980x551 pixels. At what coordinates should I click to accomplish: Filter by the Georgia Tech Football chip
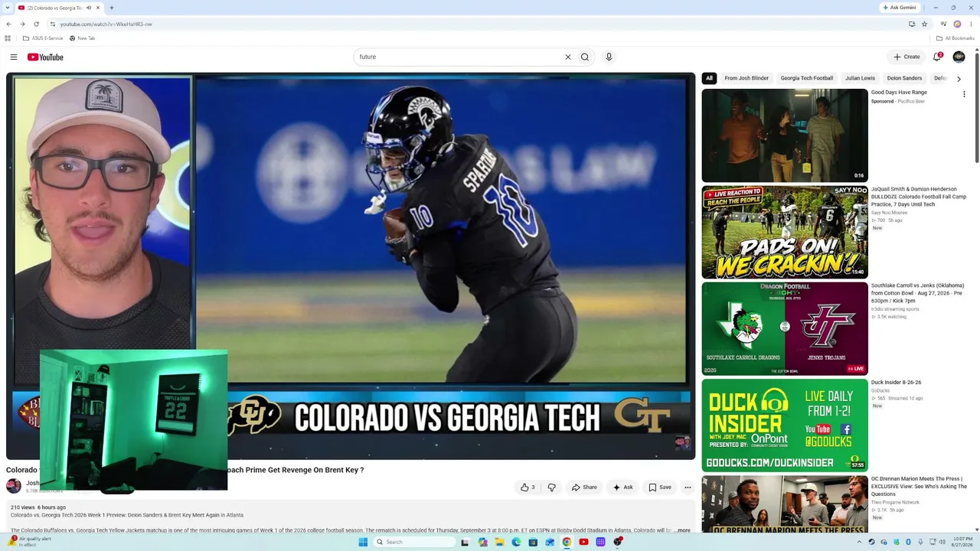pyautogui.click(x=807, y=78)
